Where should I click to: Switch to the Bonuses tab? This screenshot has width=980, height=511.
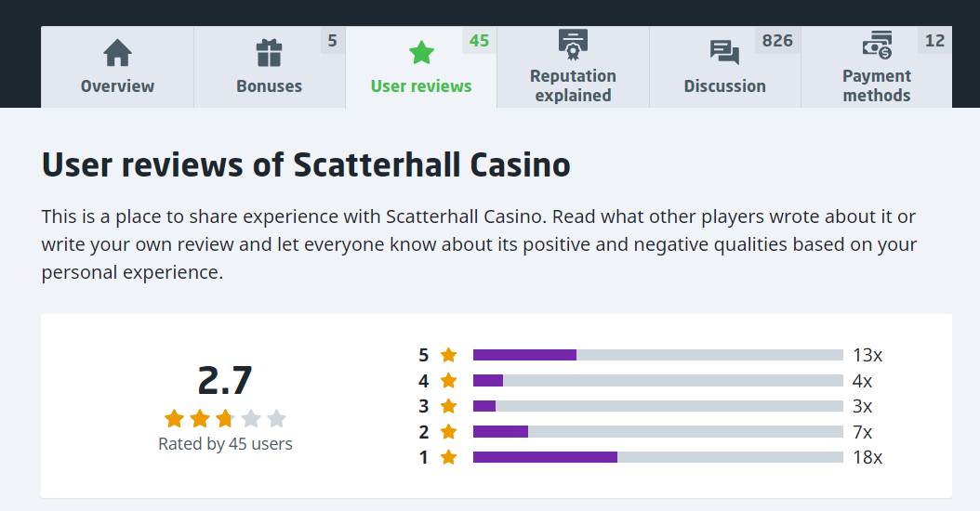coord(269,85)
